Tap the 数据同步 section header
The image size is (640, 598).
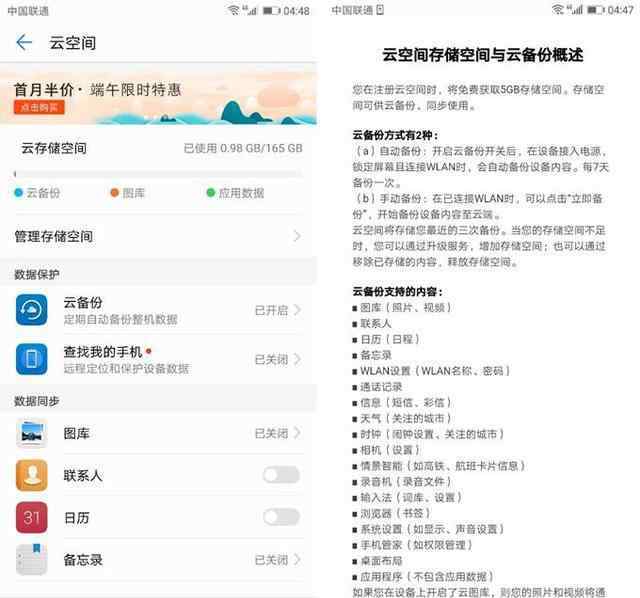pyautogui.click(x=37, y=401)
